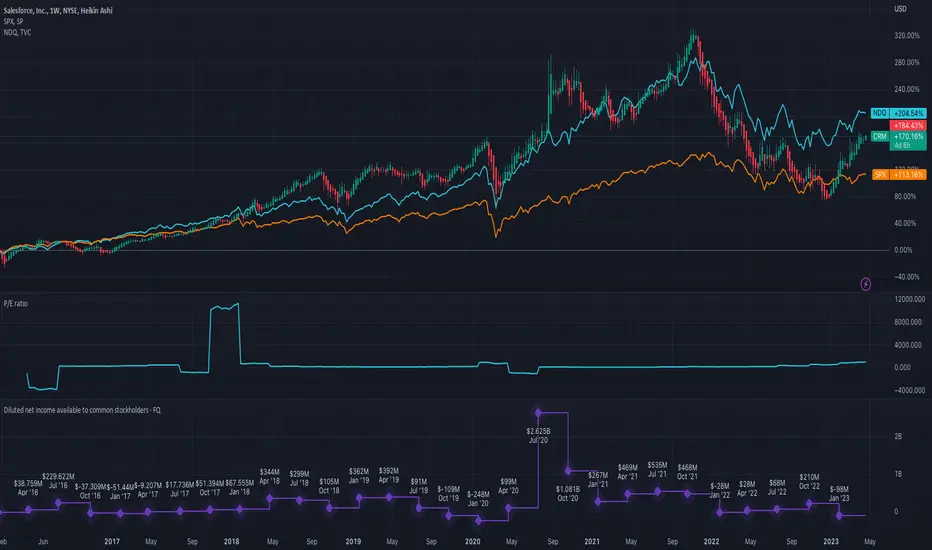
Task: Click the Apr '16 $38.759M diamond marker
Action: [29, 510]
